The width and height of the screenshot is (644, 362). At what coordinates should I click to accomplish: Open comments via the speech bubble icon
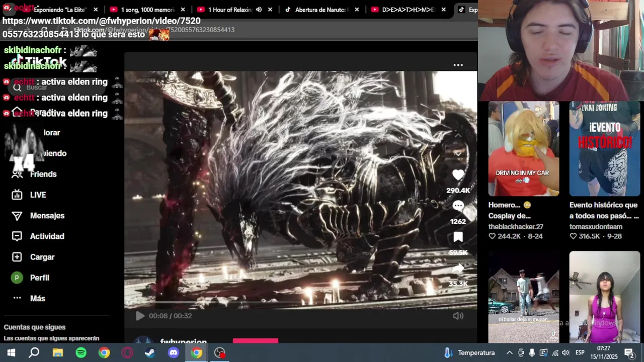pyautogui.click(x=458, y=206)
